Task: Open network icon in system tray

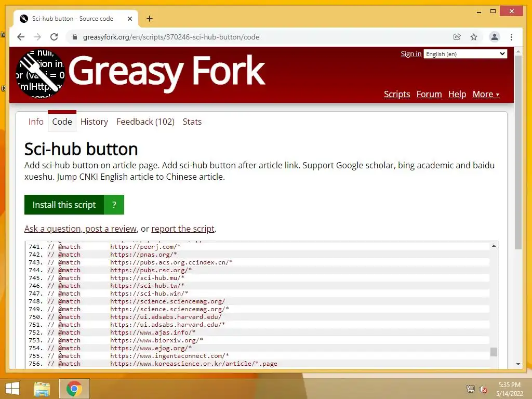Action: pyautogui.click(x=470, y=389)
